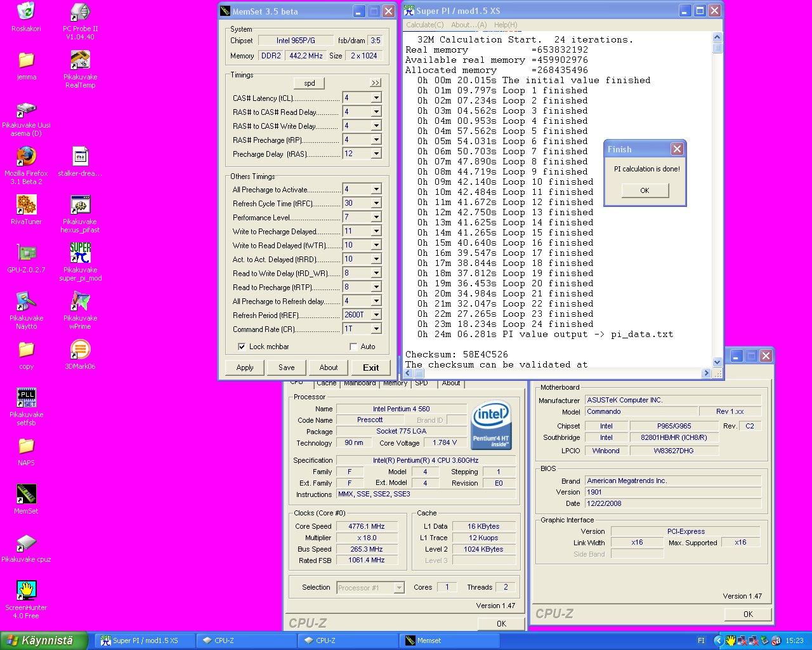Click the spd button in MemSet Timings
This screenshot has width=812, height=650.
coord(310,83)
